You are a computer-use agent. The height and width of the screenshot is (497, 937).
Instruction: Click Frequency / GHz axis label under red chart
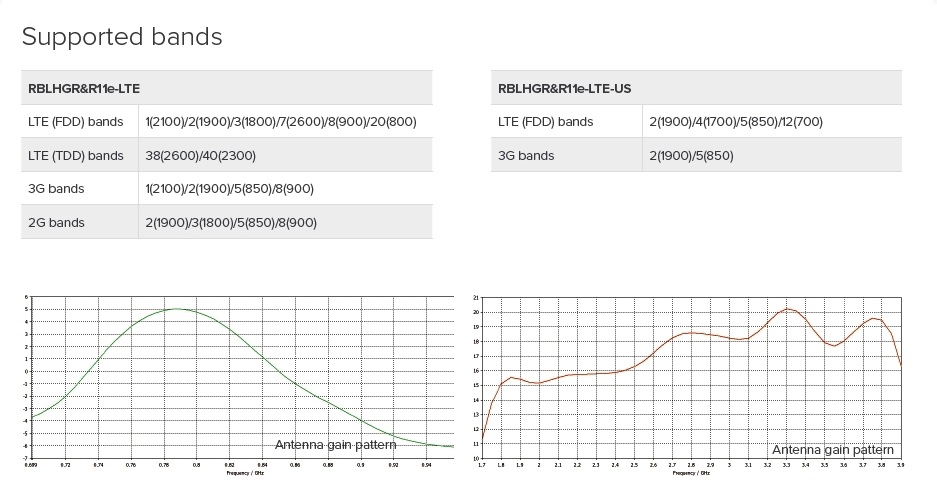point(691,473)
